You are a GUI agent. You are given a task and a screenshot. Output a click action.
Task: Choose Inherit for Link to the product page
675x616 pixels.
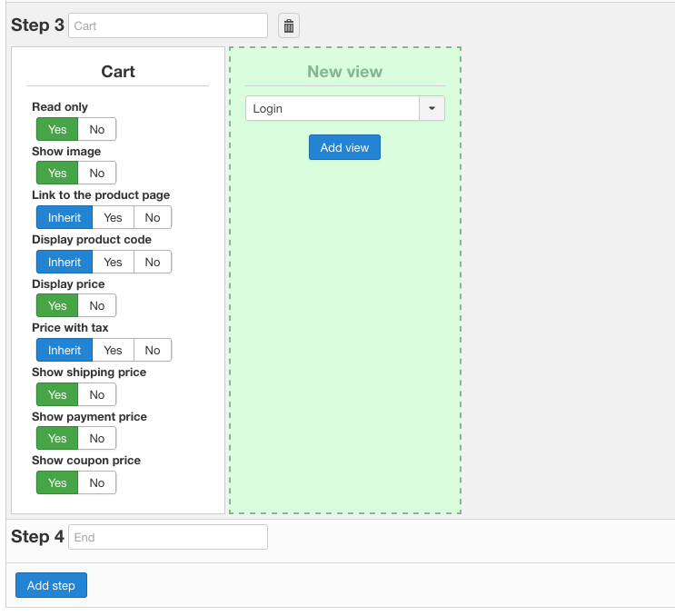coord(65,217)
